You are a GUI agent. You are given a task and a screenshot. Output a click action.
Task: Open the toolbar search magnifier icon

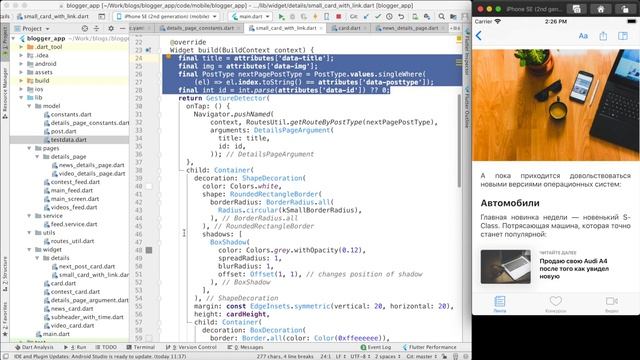pos(441,16)
